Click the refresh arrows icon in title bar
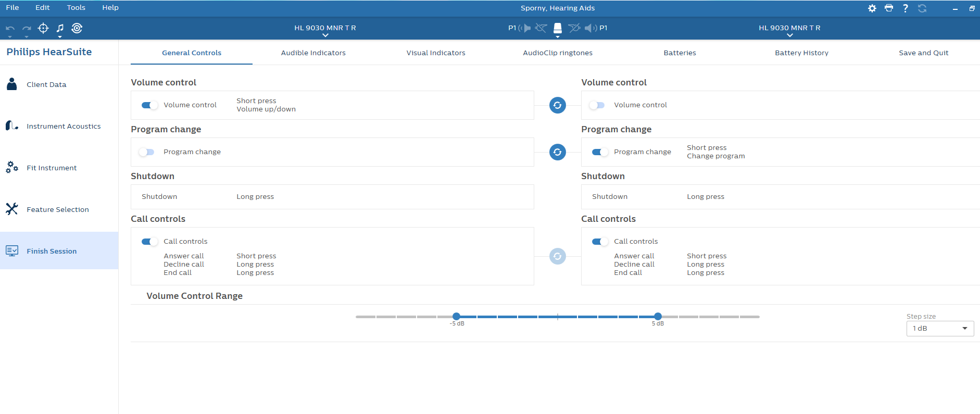 coord(922,8)
